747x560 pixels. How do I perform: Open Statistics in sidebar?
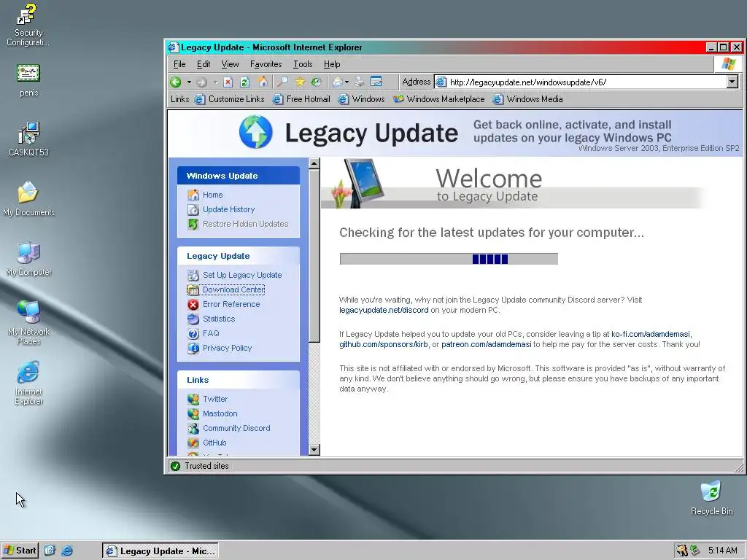219,319
